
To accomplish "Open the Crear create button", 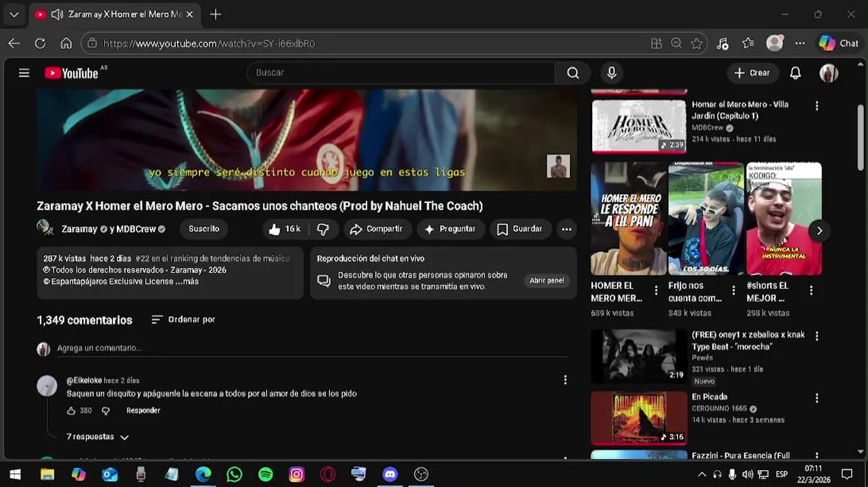I will click(x=752, y=73).
